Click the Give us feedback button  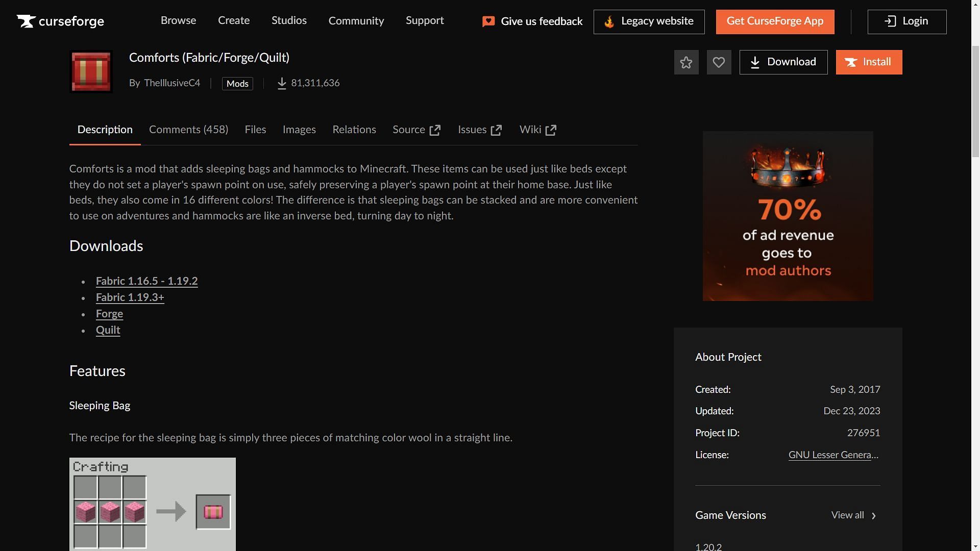(x=532, y=21)
